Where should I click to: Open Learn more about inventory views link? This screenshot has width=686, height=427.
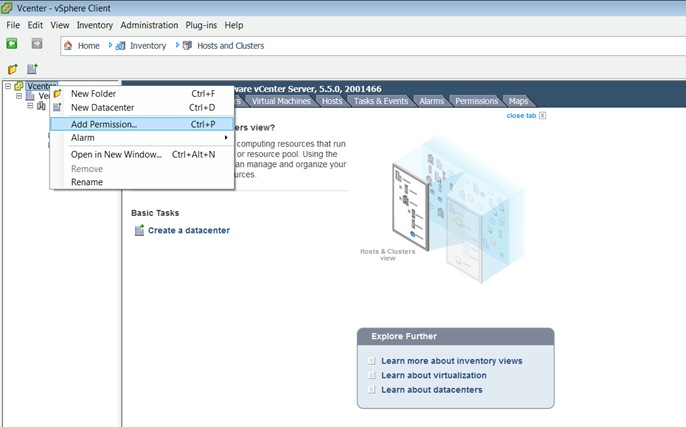452,361
